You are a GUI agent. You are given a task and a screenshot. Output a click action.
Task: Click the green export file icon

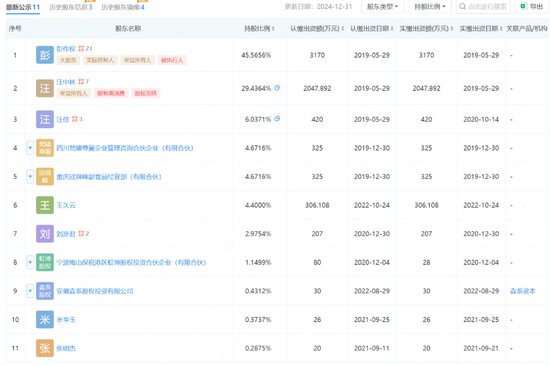pos(523,6)
